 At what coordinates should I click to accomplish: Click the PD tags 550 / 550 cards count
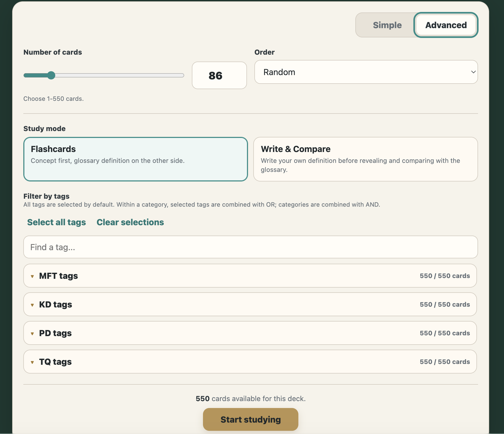[x=445, y=333]
